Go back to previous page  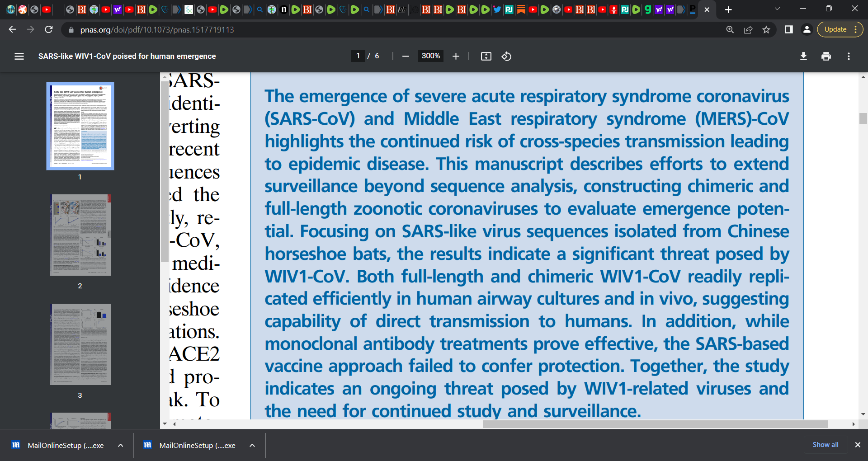click(12, 29)
